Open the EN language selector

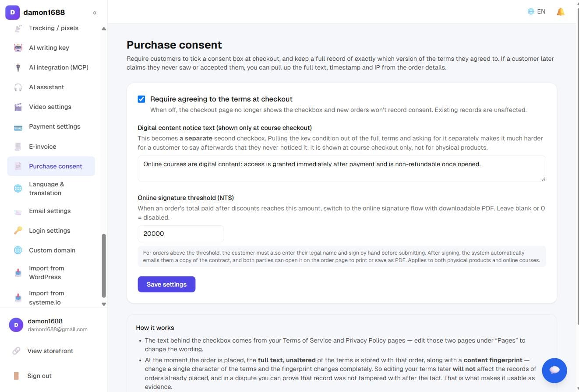click(x=537, y=12)
